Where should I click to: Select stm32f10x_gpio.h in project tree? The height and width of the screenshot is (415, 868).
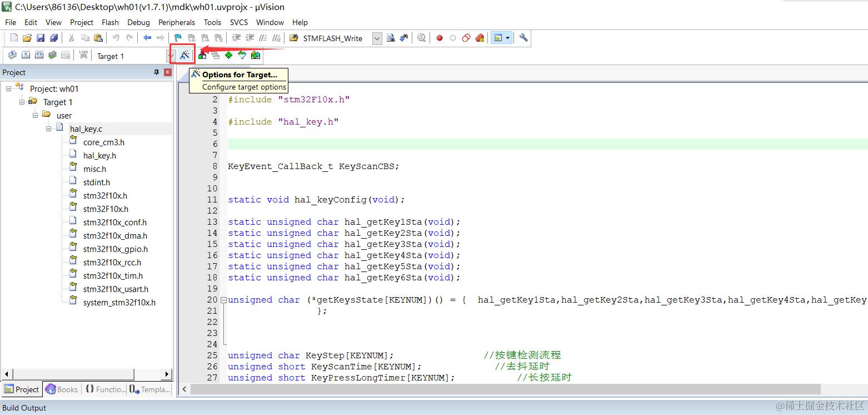116,249
